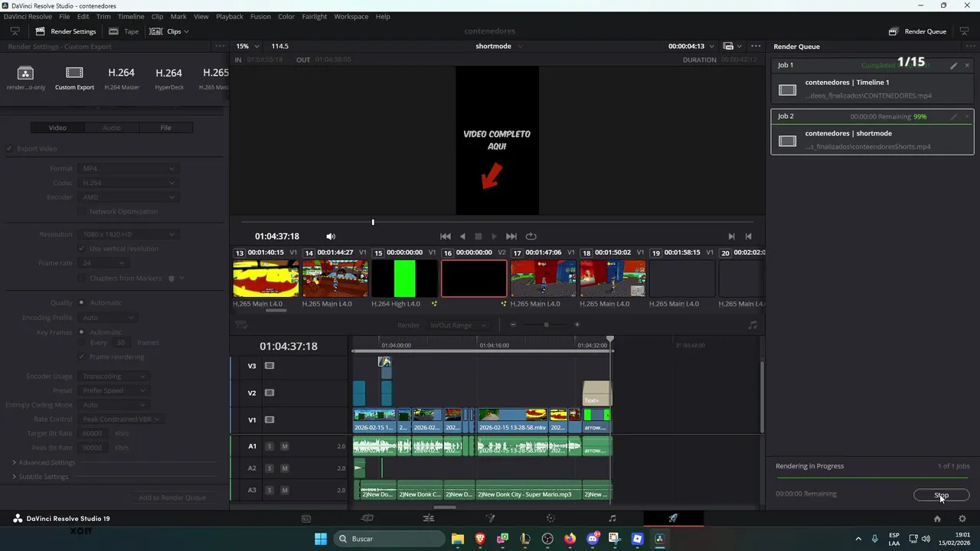This screenshot has width=980, height=551.
Task: Open the Format MP4 dropdown
Action: pos(128,168)
